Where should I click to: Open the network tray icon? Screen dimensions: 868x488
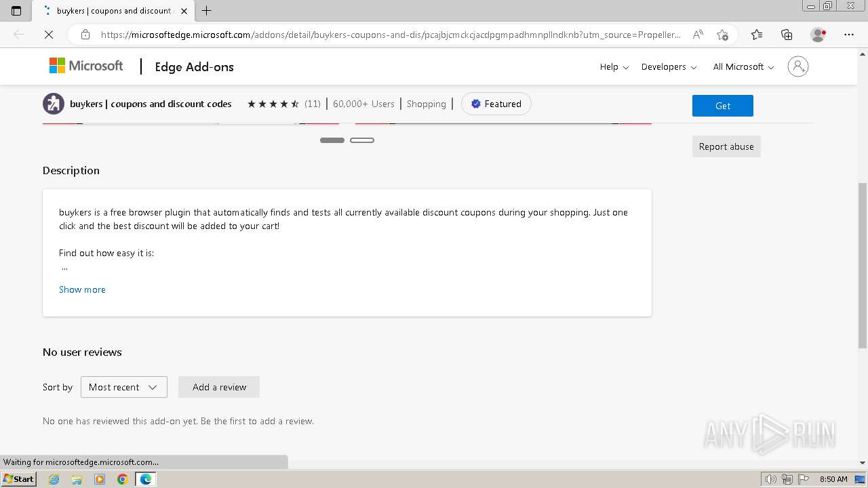(x=787, y=479)
